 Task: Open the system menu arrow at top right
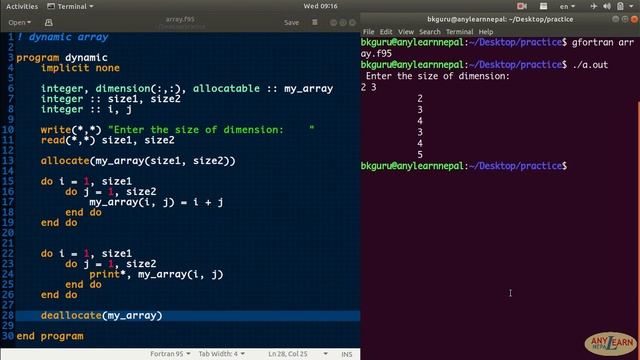[x=631, y=7]
